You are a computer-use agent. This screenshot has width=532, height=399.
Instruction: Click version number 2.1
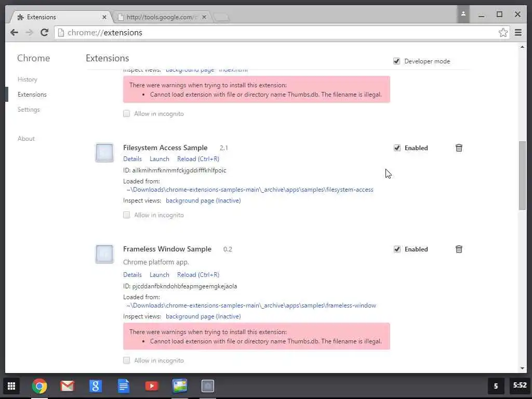click(x=223, y=148)
